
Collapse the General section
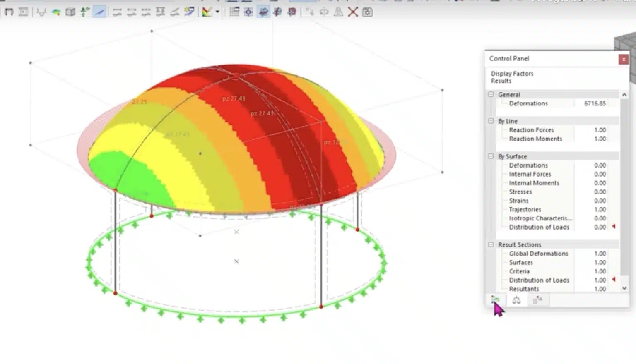click(491, 94)
